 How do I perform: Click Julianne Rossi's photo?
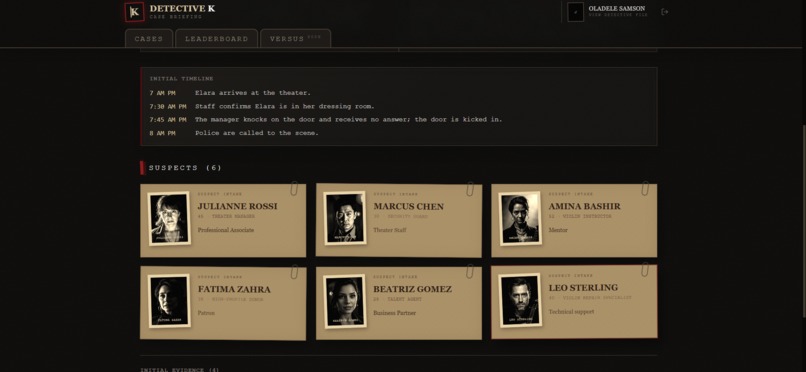[x=169, y=218]
